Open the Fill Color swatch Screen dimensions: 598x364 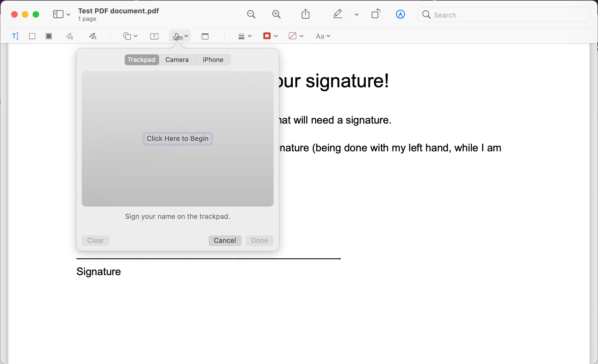[292, 36]
